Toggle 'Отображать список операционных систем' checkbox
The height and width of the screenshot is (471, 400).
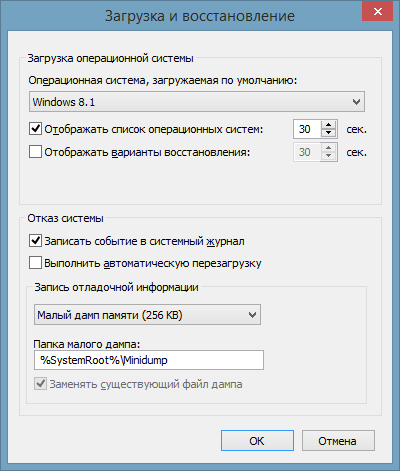coord(35,129)
